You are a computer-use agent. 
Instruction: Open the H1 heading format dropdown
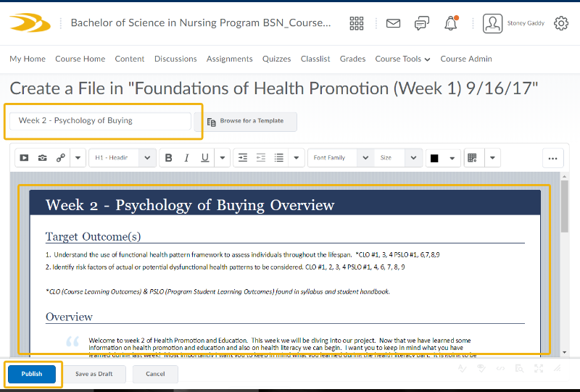(x=122, y=158)
